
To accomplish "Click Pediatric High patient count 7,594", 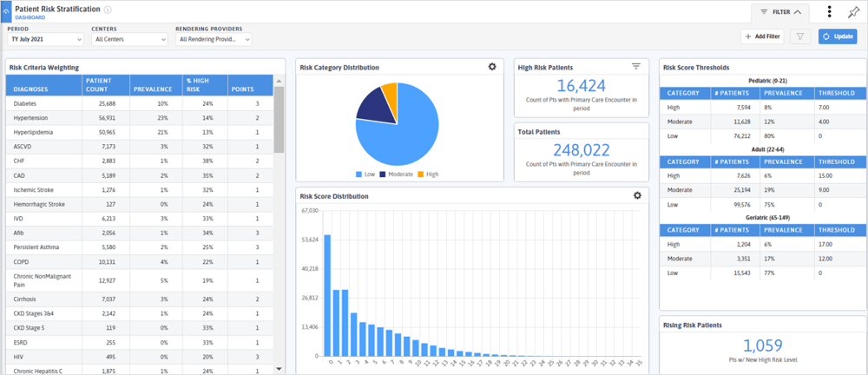I will pyautogui.click(x=746, y=108).
